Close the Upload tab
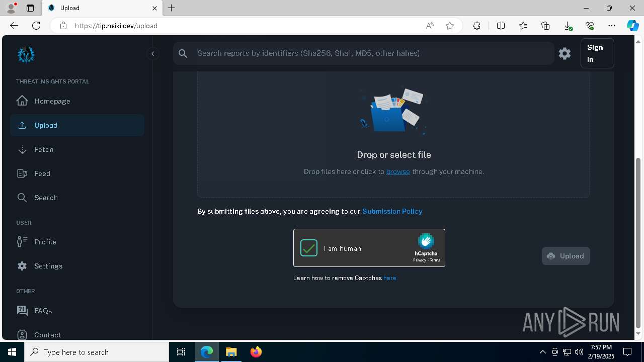The width and height of the screenshot is (644, 362). pos(155,8)
